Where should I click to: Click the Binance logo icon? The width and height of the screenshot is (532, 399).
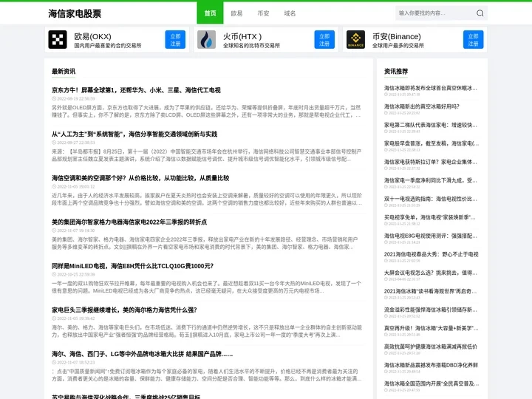[355, 40]
